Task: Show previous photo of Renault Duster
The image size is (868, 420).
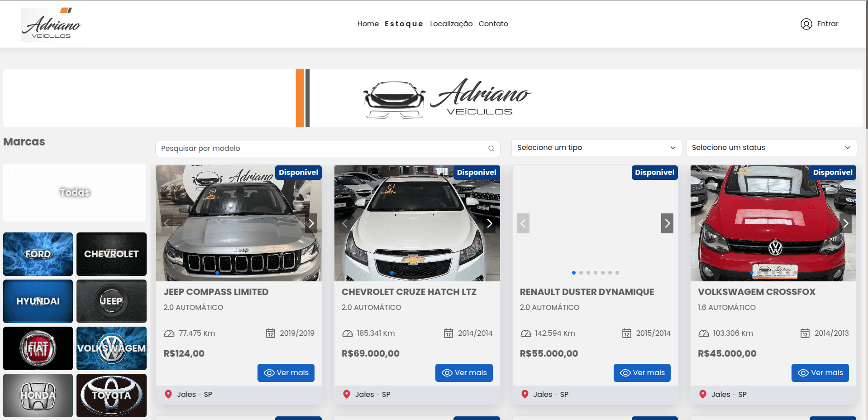Action: pyautogui.click(x=523, y=223)
